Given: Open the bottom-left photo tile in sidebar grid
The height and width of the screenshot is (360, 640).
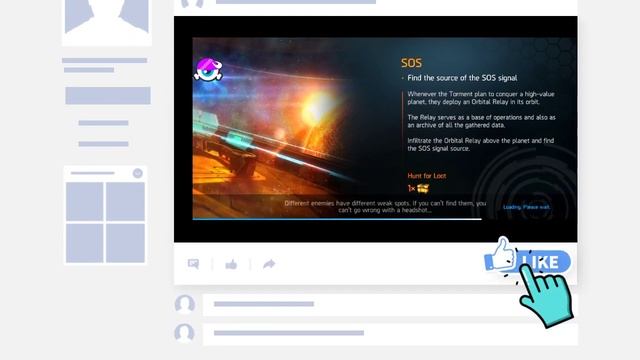Looking at the screenshot, I should point(84,243).
